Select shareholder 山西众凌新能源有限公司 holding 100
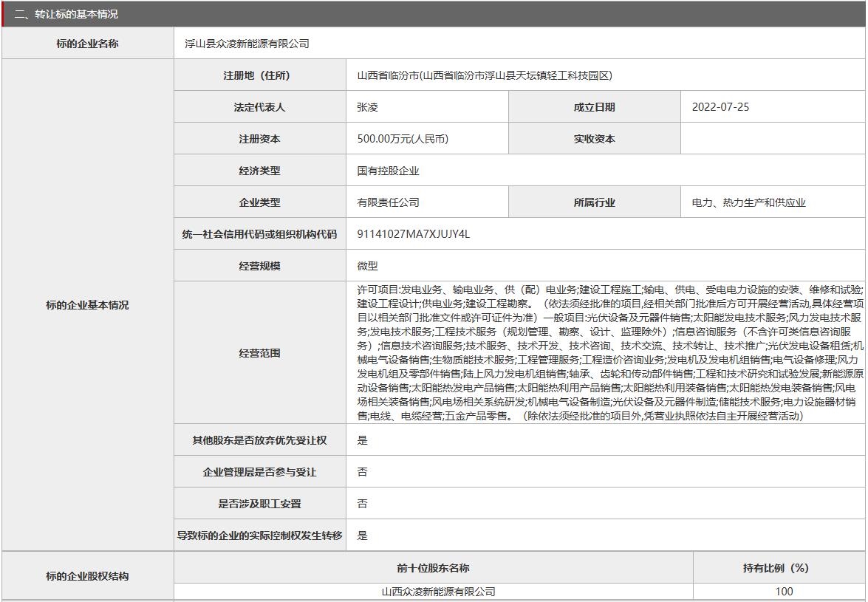This screenshot has width=868, height=602. pyautogui.click(x=432, y=591)
